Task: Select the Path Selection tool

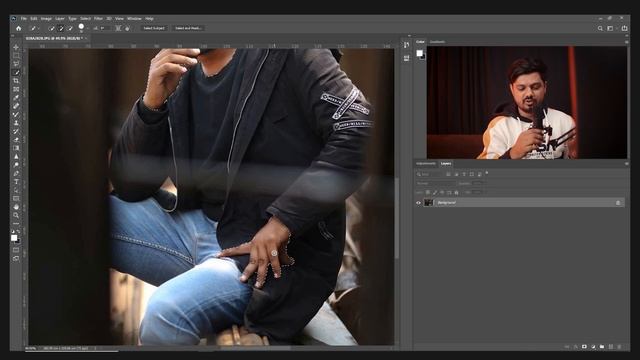Action: [16, 190]
